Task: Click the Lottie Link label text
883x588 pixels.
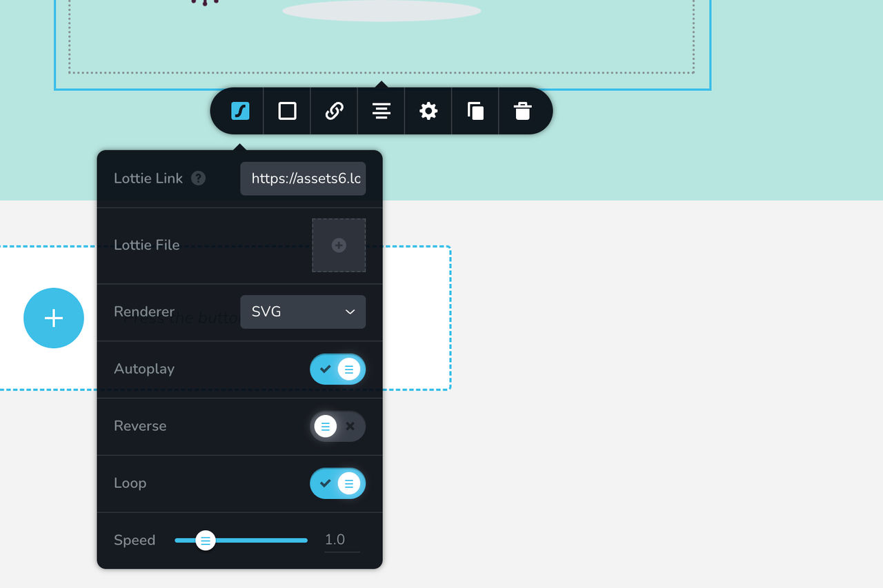Action: (148, 179)
